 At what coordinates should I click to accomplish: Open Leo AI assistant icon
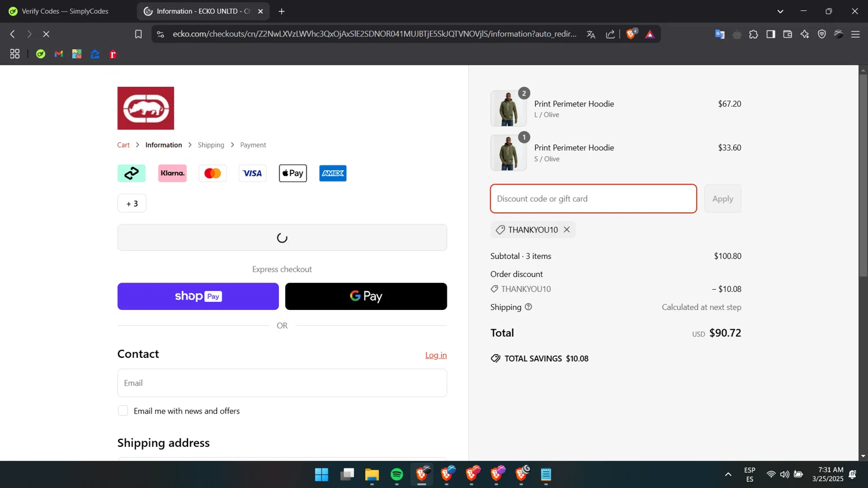click(805, 34)
